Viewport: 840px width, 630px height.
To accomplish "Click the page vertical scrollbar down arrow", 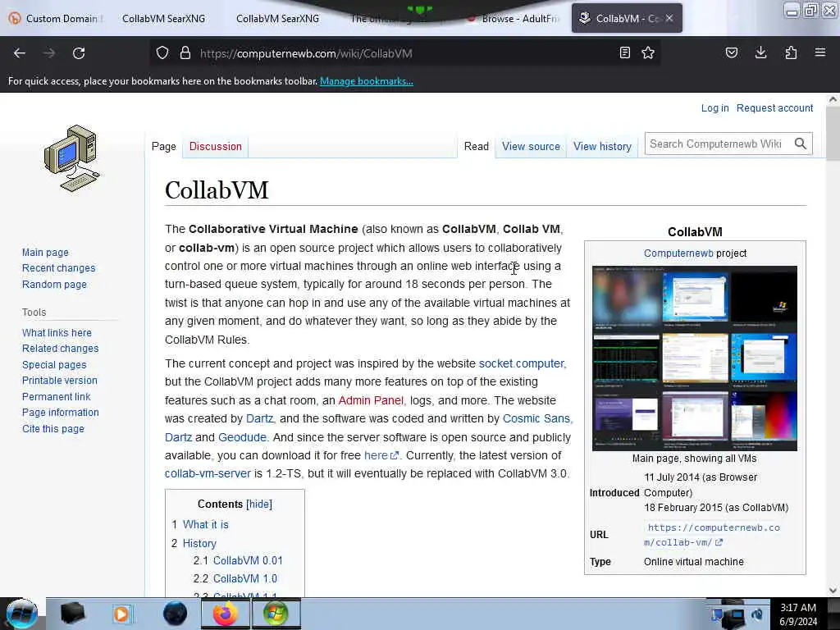I will click(833, 591).
